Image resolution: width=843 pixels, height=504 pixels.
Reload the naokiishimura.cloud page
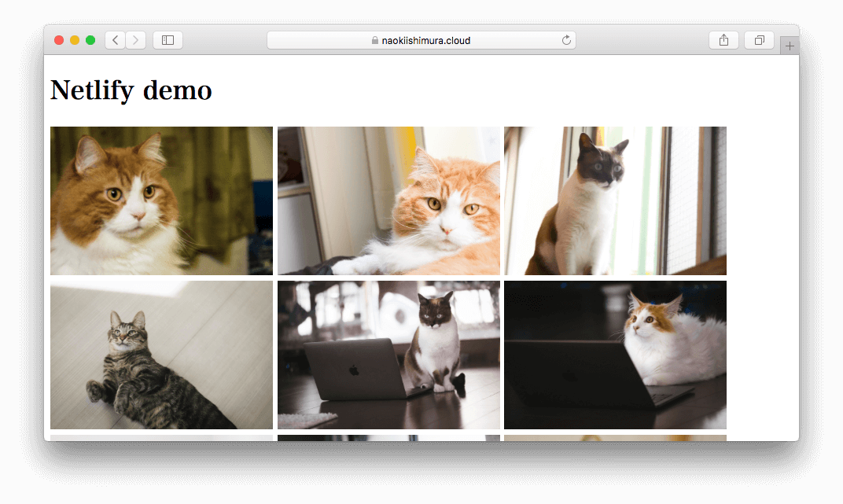566,40
